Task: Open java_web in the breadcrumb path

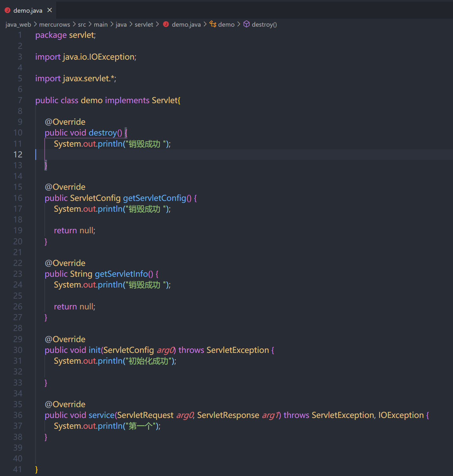Action: click(x=18, y=24)
